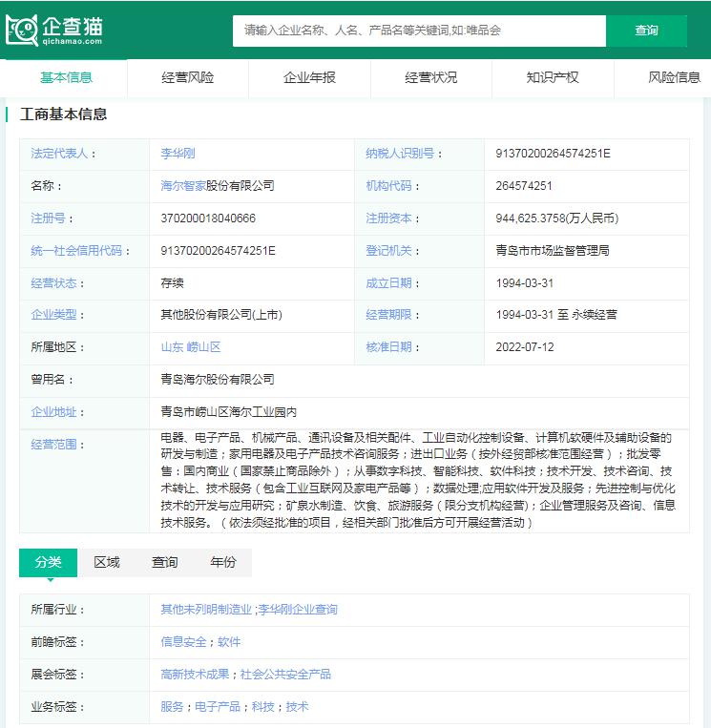Open the 电子产品 business tag

coord(217,707)
